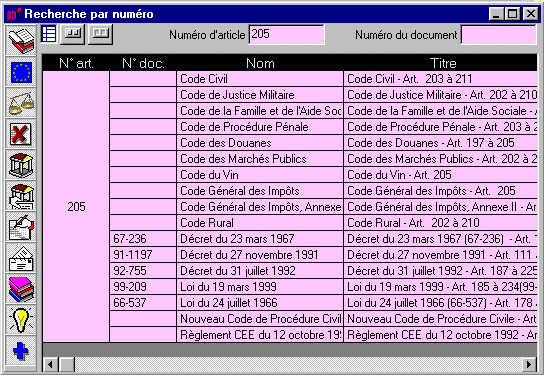Viewport: 544px width, 375px height.
Task: Open title Code de Justice Militaire - Art. 202
Action: pos(441,95)
